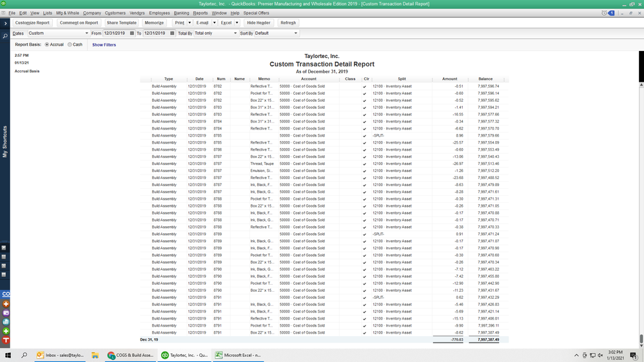The height and width of the screenshot is (362, 644).
Task: Click the teal sidebar icon
Action: 6,322
